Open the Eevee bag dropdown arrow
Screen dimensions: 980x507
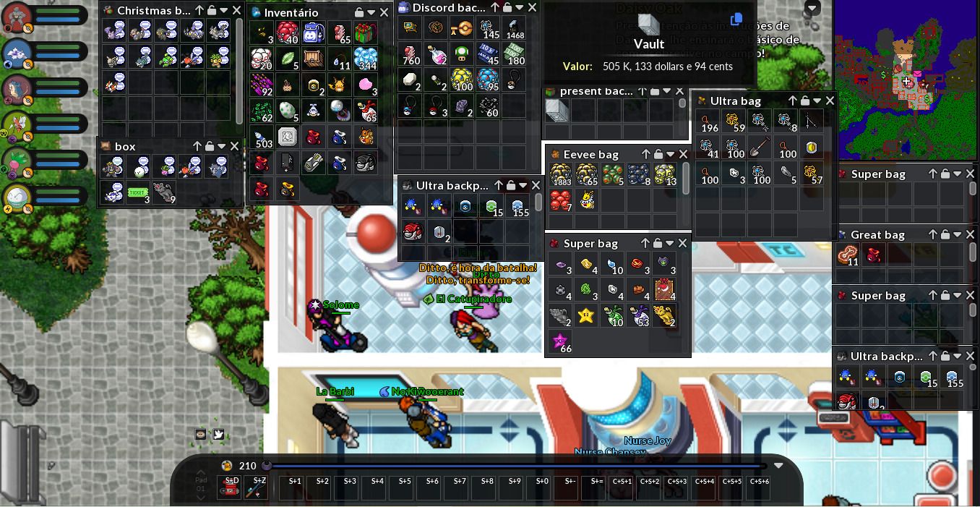(x=671, y=154)
